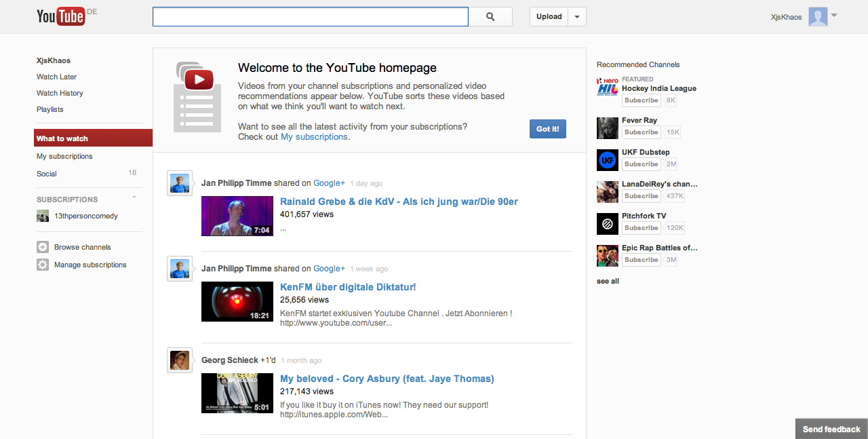Click Fever Ray channel name
The width and height of the screenshot is (868, 439).
click(x=639, y=120)
